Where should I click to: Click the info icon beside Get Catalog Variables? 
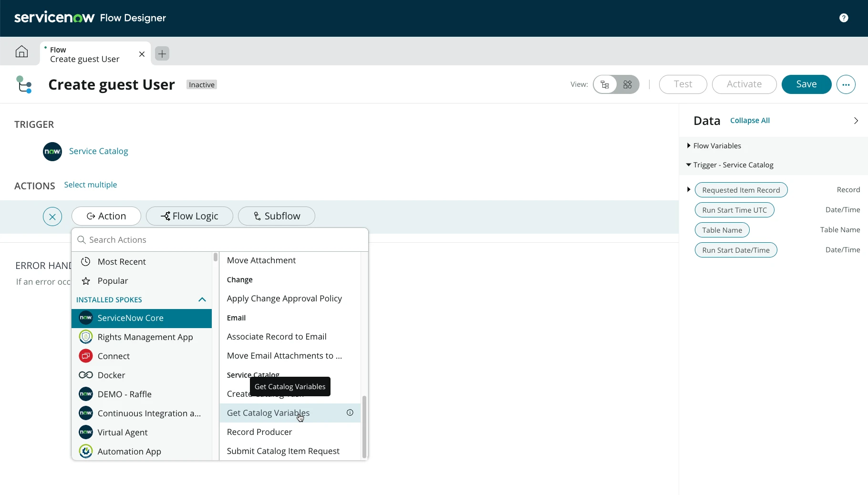tap(350, 412)
